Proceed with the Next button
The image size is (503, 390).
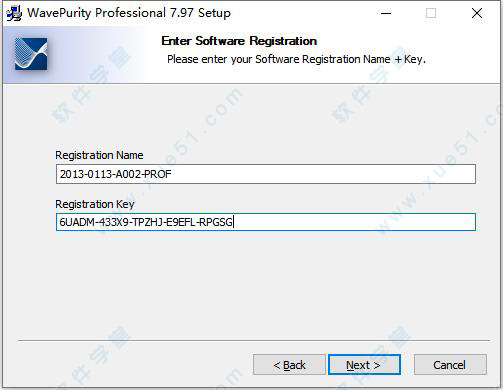click(364, 365)
